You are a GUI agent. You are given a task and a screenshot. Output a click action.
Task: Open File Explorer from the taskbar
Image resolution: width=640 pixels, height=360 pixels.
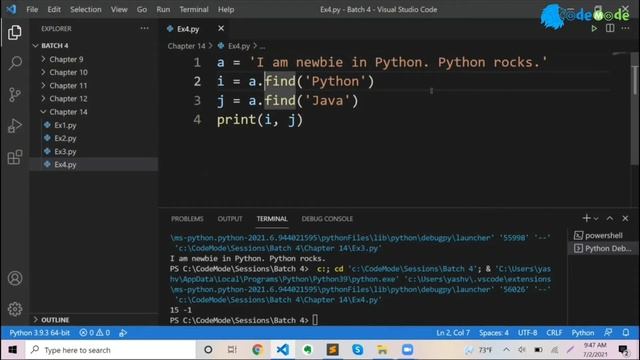coord(382,350)
